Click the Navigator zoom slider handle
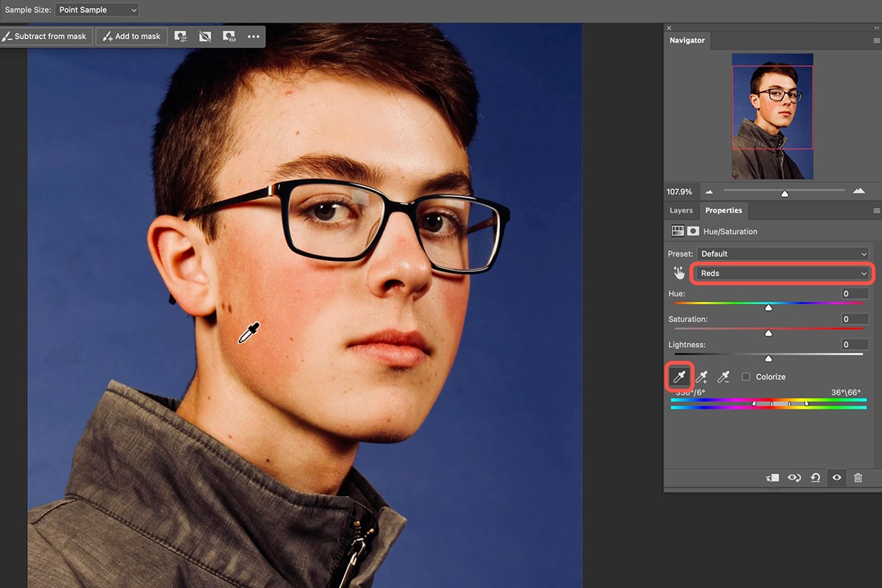882x588 pixels. point(785,193)
